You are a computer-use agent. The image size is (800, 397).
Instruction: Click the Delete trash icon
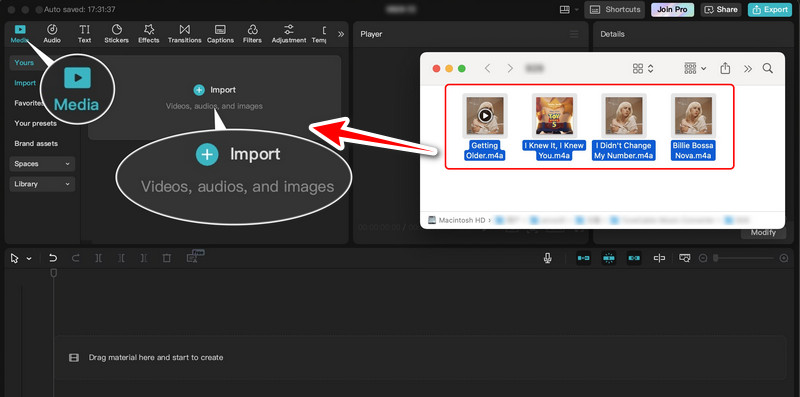166,258
